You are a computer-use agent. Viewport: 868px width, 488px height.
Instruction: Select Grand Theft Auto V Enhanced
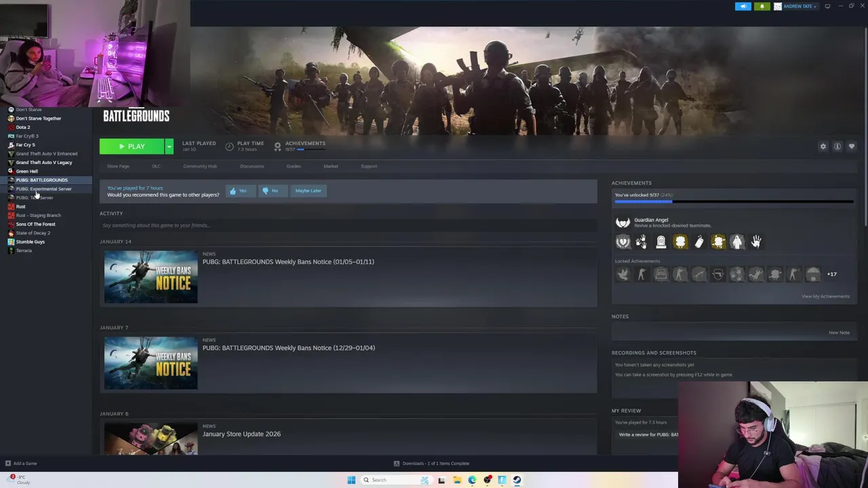click(x=45, y=154)
